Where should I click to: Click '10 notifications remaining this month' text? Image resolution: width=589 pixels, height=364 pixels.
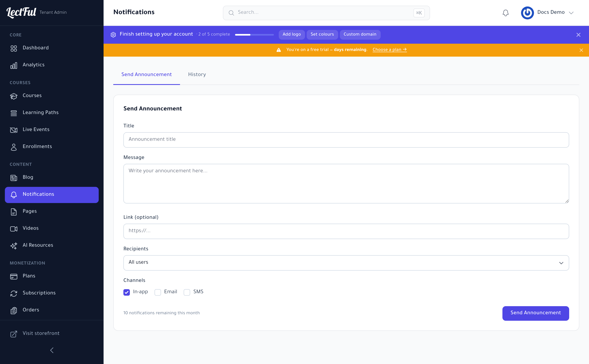click(x=161, y=313)
